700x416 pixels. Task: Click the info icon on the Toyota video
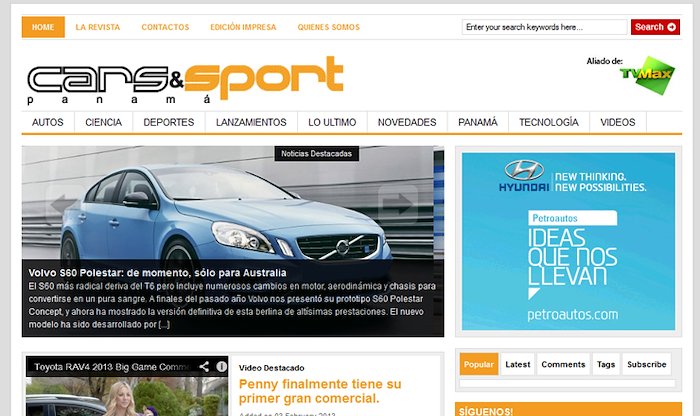(221, 366)
